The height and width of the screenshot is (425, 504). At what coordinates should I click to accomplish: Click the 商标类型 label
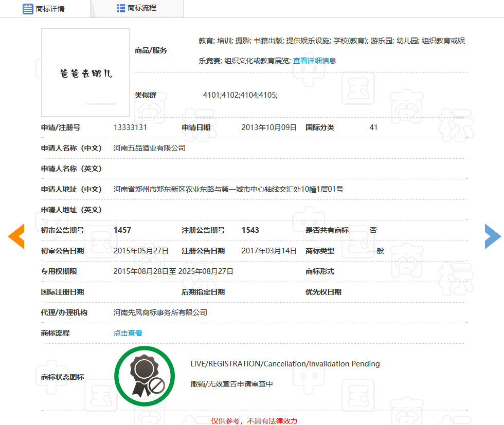click(x=320, y=251)
